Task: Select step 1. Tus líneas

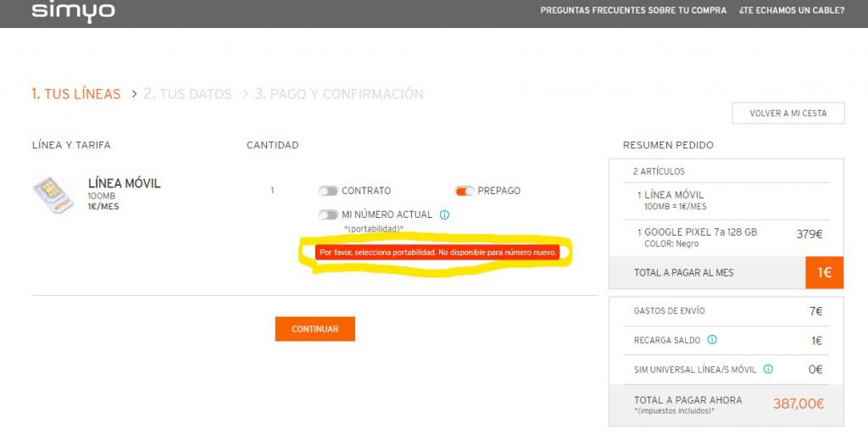Action: pyautogui.click(x=76, y=94)
